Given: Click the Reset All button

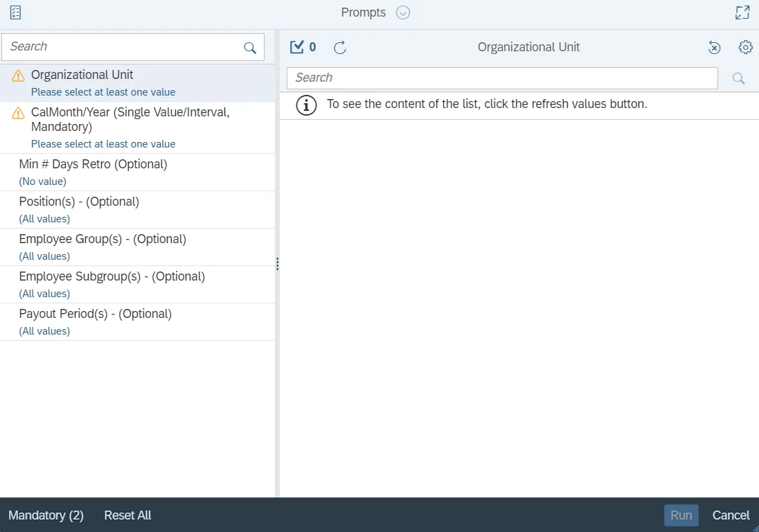Looking at the screenshot, I should click(x=127, y=515).
